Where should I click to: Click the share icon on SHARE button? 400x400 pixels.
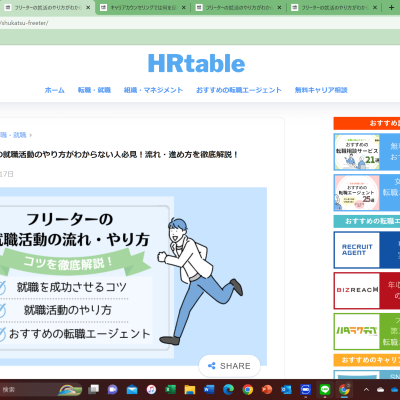click(211, 366)
